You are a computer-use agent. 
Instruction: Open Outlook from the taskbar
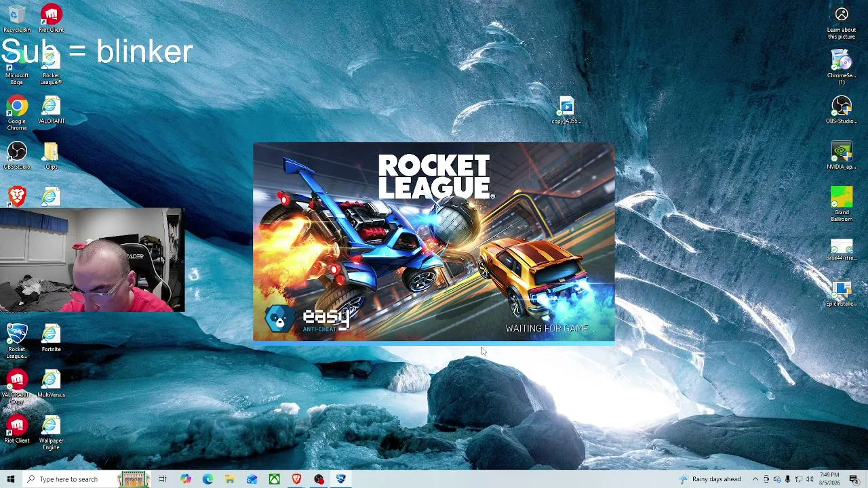pyautogui.click(x=252, y=479)
